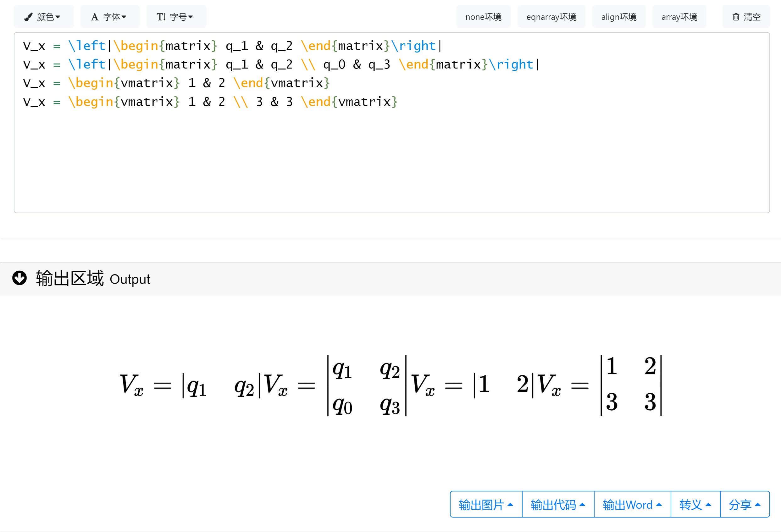Click the "T" icon on the 字号 button
781x532 pixels.
pos(161,16)
